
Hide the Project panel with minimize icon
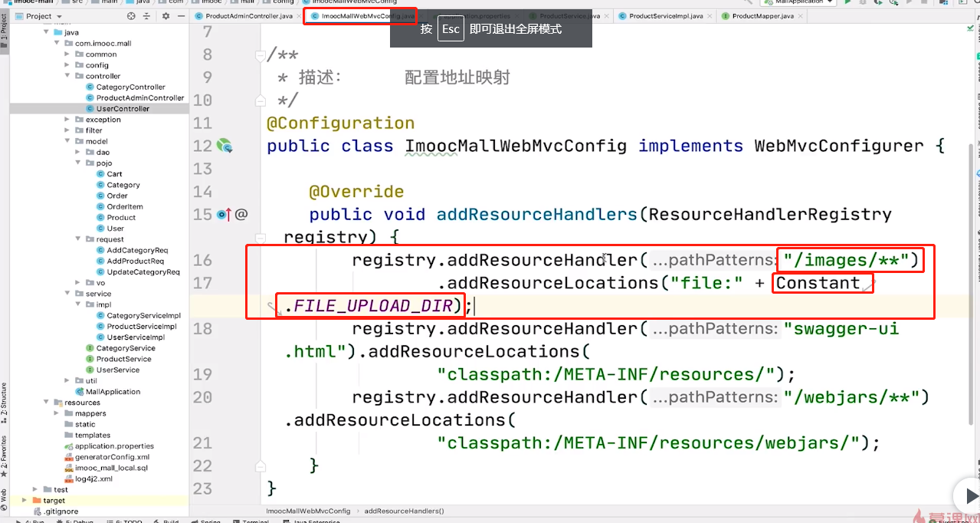point(182,16)
